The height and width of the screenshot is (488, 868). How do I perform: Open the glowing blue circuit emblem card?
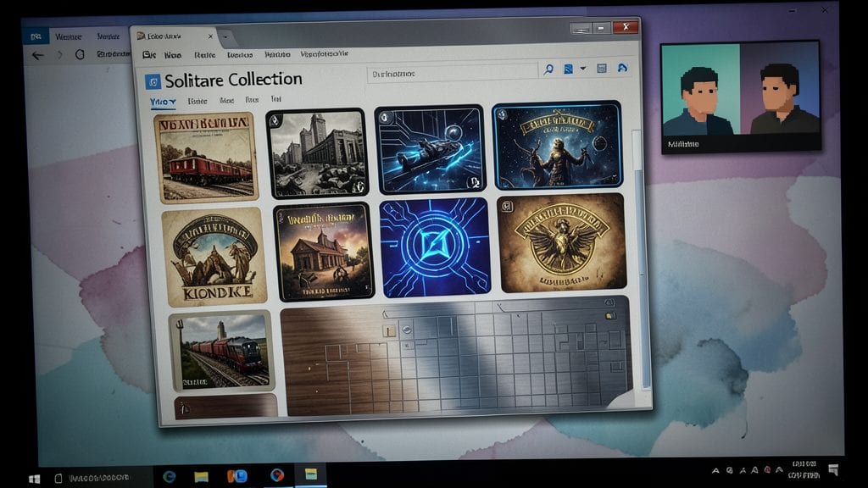tap(435, 248)
